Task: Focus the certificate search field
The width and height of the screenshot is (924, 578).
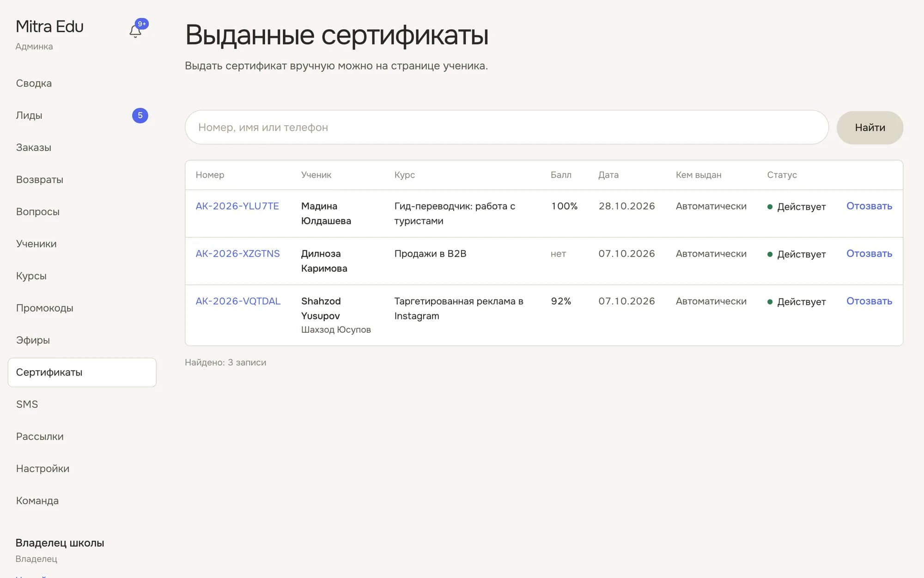Action: (506, 127)
